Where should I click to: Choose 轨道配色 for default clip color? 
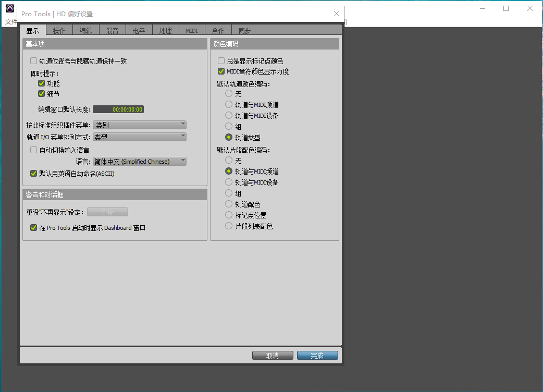(229, 204)
